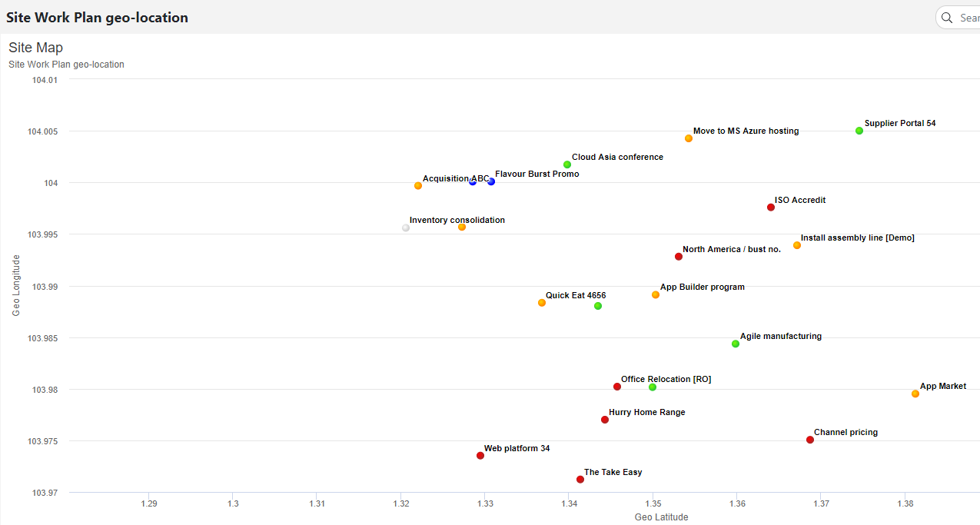Click the 'Geo Latitude' axis title
The width and height of the screenshot is (980, 525).
(x=662, y=517)
